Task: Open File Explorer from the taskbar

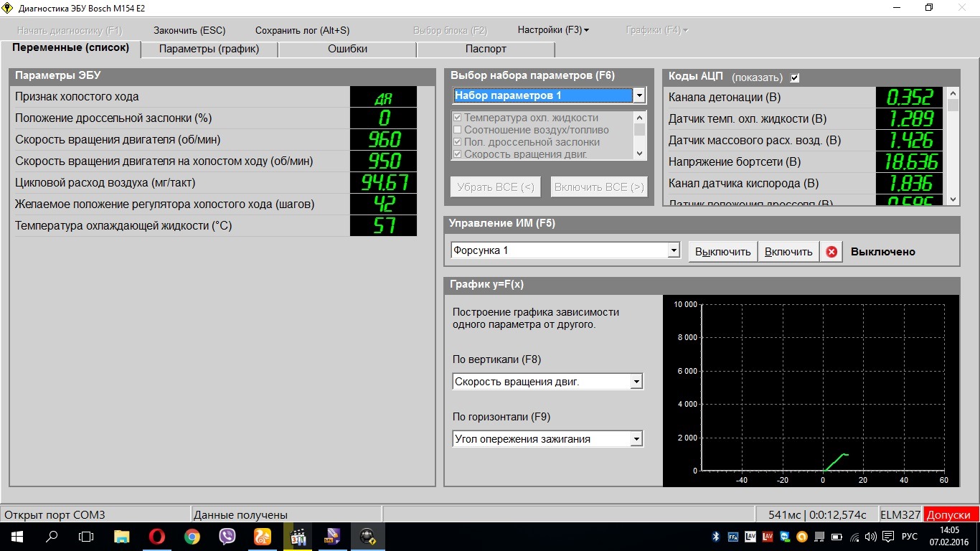Action: pyautogui.click(x=122, y=537)
